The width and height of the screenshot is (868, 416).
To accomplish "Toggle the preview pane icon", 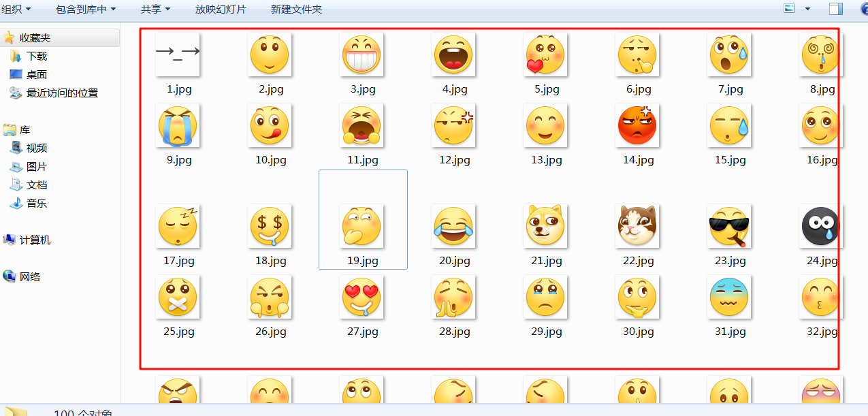I will click(x=836, y=9).
